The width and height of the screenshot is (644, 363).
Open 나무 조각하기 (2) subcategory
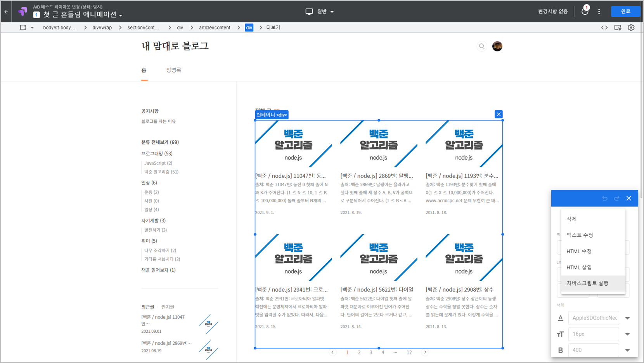(x=160, y=250)
